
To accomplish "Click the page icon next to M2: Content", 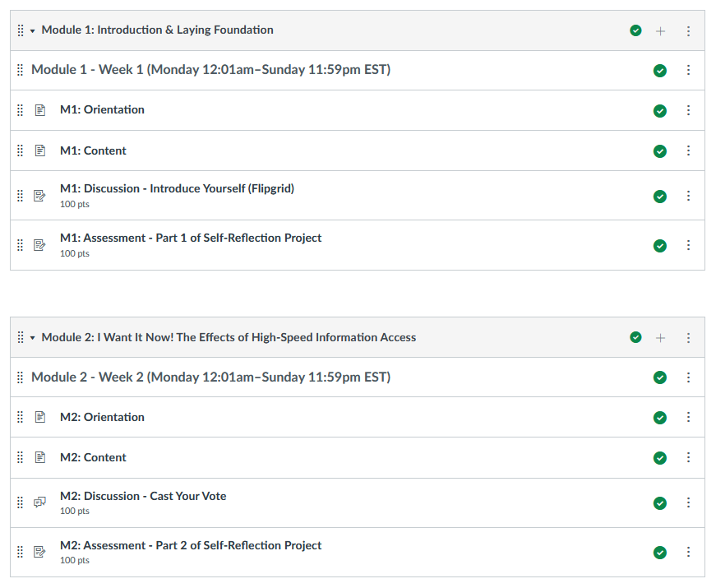I will tap(39, 457).
